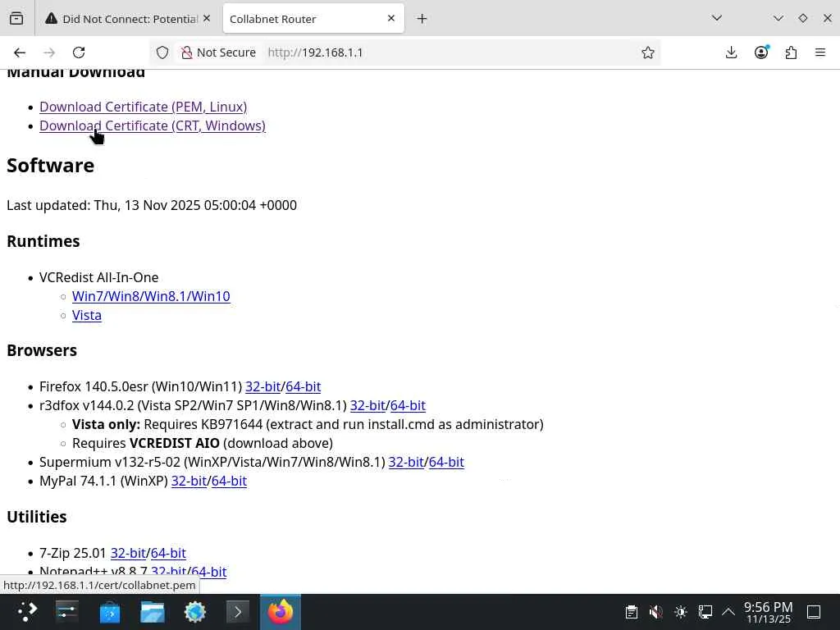Open the Firefox hamburger menu
The height and width of the screenshot is (630, 840).
[820, 52]
